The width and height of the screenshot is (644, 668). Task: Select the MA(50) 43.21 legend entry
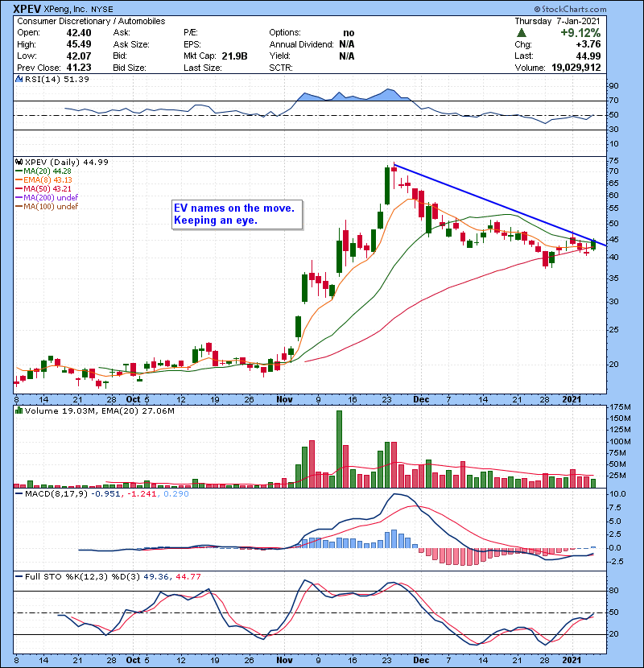click(43, 188)
